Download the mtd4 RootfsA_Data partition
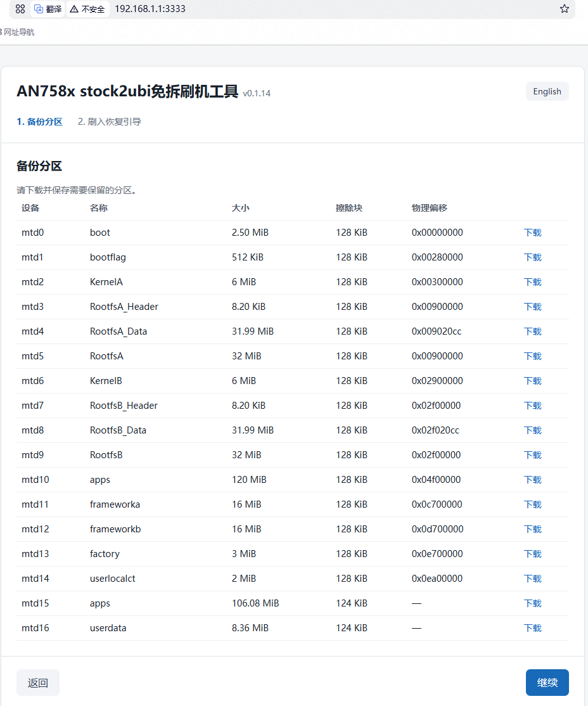Image resolution: width=588 pixels, height=706 pixels. pyautogui.click(x=533, y=332)
